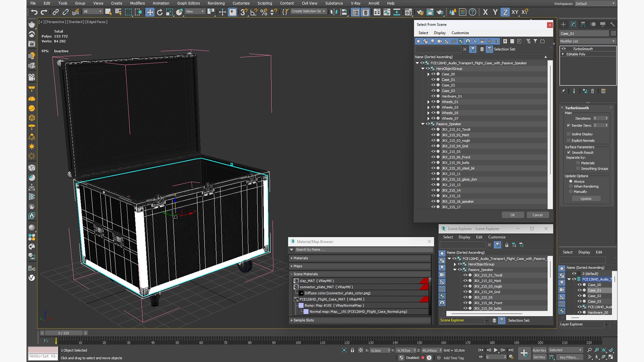Open Customize menu in Select From Scene
Viewport: 644px width, 362px height.
click(460, 33)
